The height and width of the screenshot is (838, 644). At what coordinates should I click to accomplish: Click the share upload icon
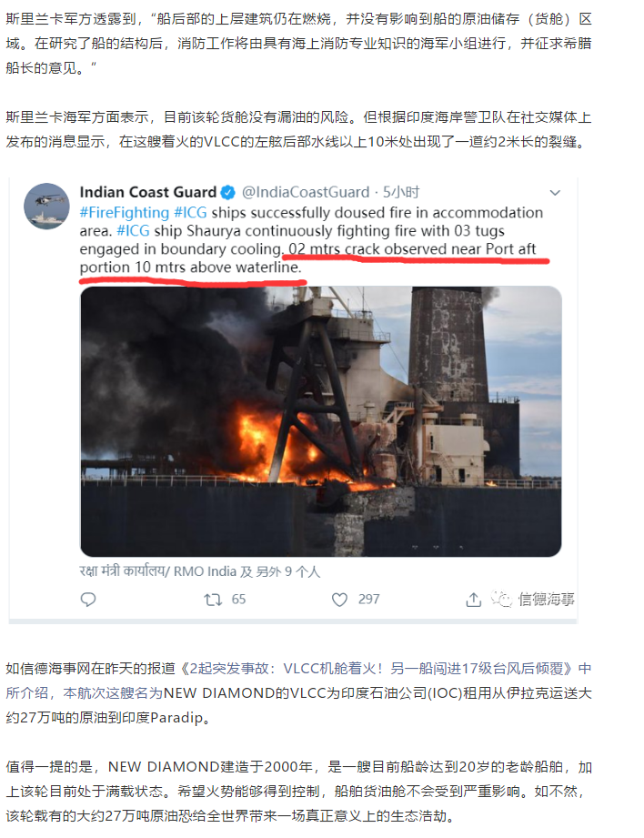[x=473, y=600]
